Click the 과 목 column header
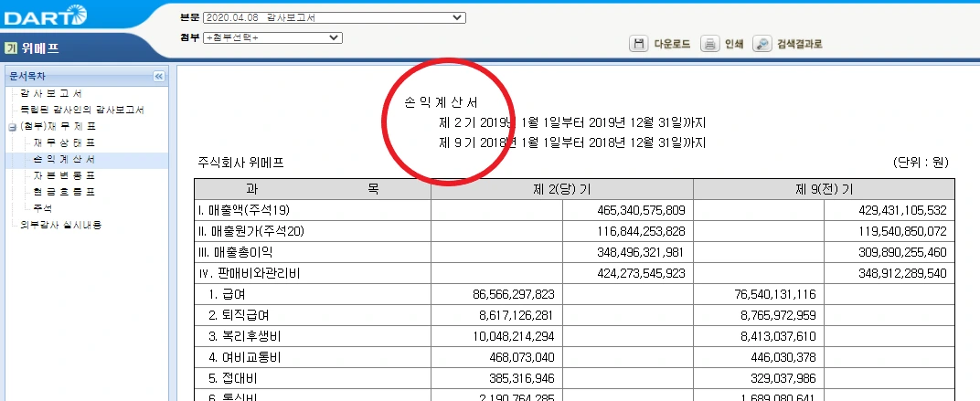980x401 pixels. (x=313, y=189)
